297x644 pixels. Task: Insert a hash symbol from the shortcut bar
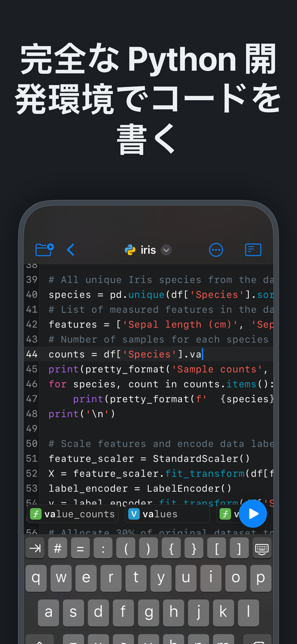coord(58,548)
